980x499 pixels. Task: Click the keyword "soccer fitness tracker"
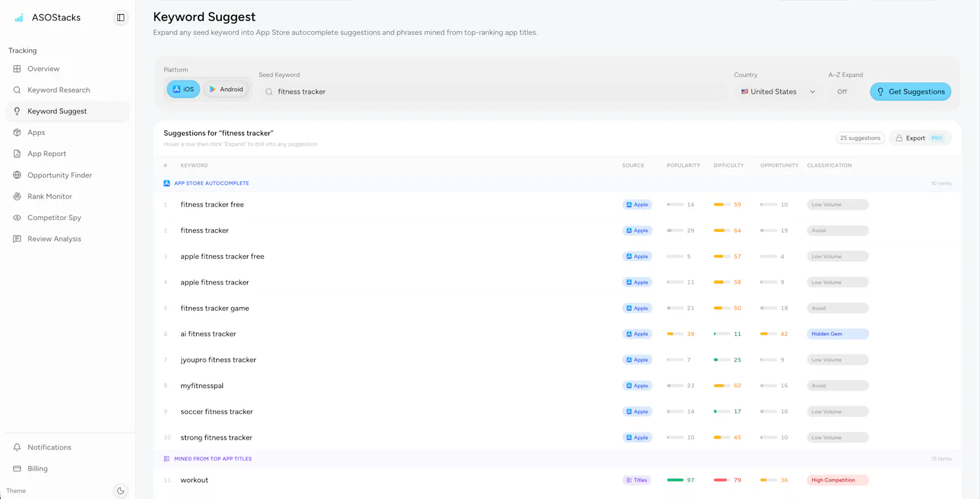click(x=216, y=412)
